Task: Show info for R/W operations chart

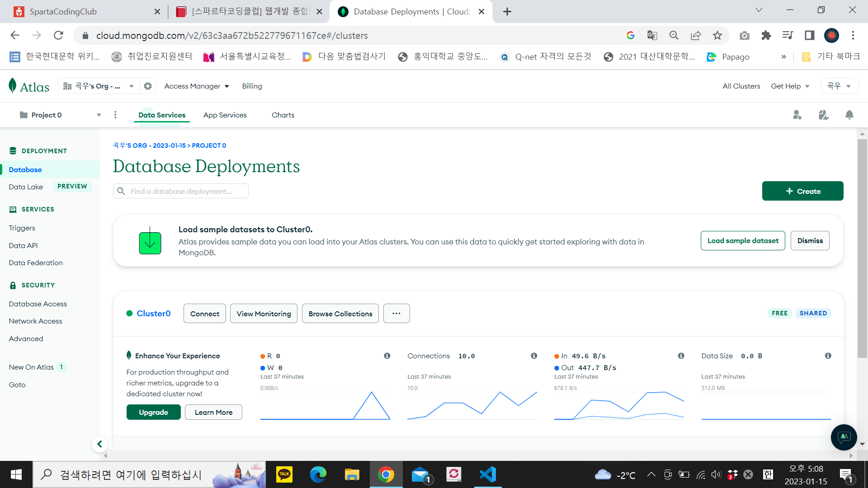Action: click(387, 356)
